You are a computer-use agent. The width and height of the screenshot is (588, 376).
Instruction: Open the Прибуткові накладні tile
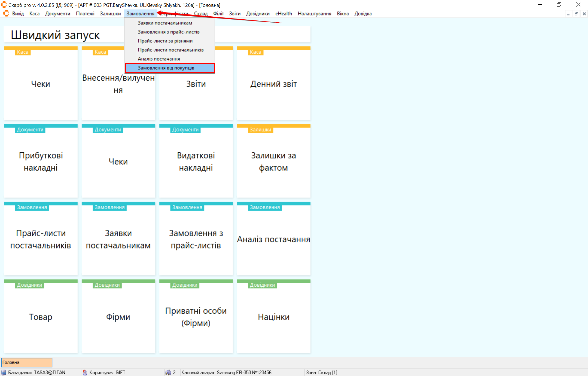pos(41,161)
